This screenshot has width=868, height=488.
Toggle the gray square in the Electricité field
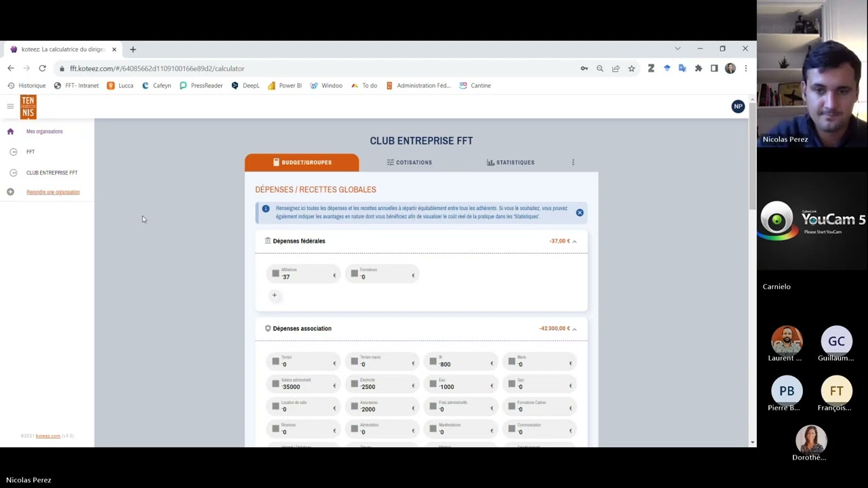pos(354,384)
